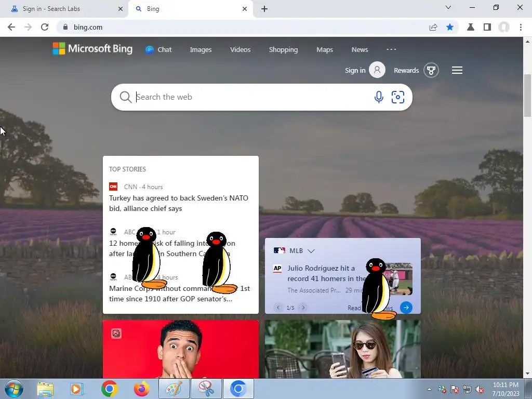Toggle the browser side panel icon

(x=487, y=27)
